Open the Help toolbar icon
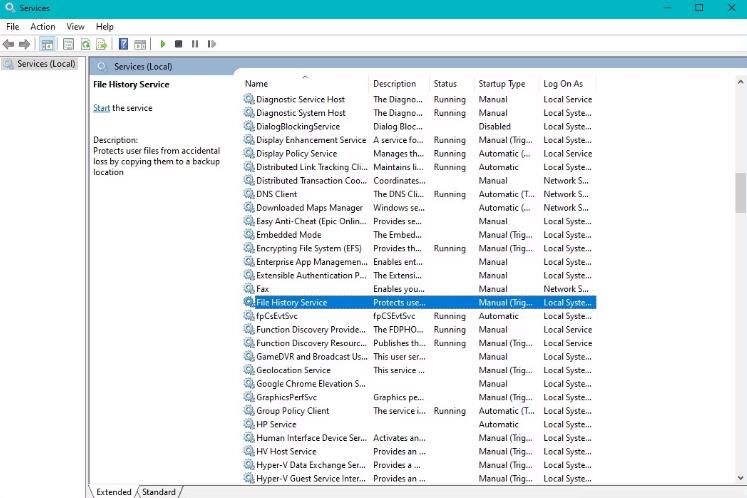Image resolution: width=747 pixels, height=498 pixels. tap(123, 44)
